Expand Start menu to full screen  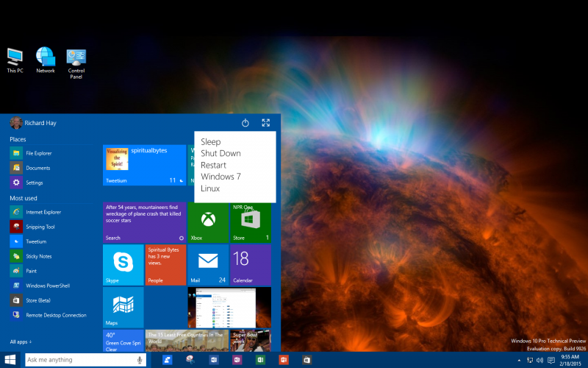[266, 123]
